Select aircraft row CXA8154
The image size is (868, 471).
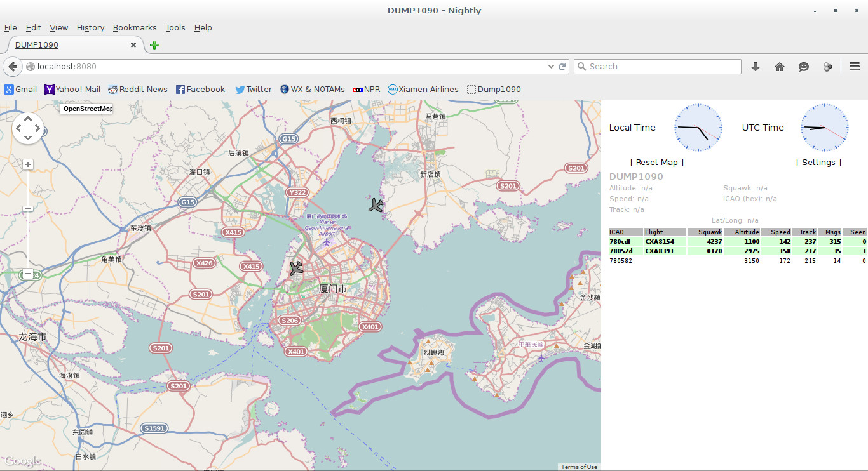738,242
